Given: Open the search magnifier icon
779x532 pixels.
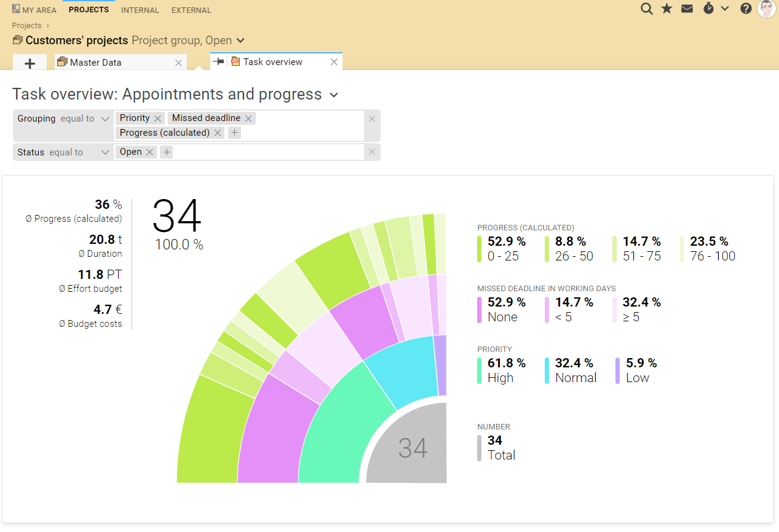Looking at the screenshot, I should [646, 9].
